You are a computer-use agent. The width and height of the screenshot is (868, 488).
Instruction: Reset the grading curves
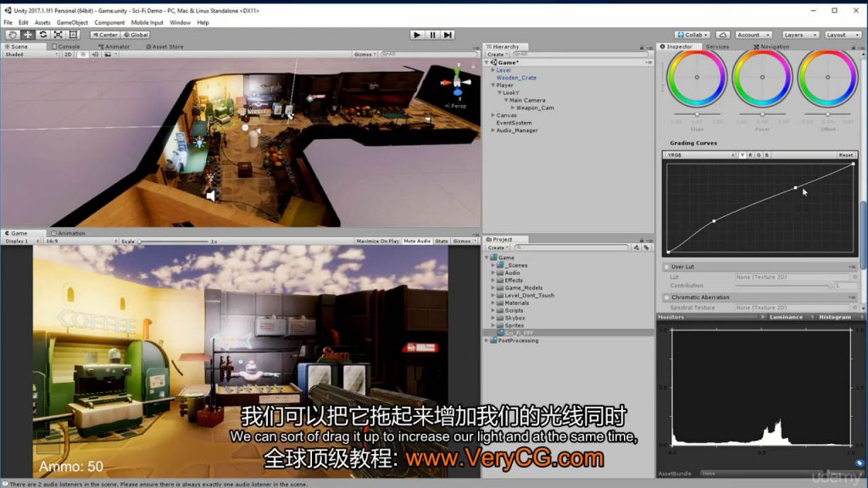[845, 155]
